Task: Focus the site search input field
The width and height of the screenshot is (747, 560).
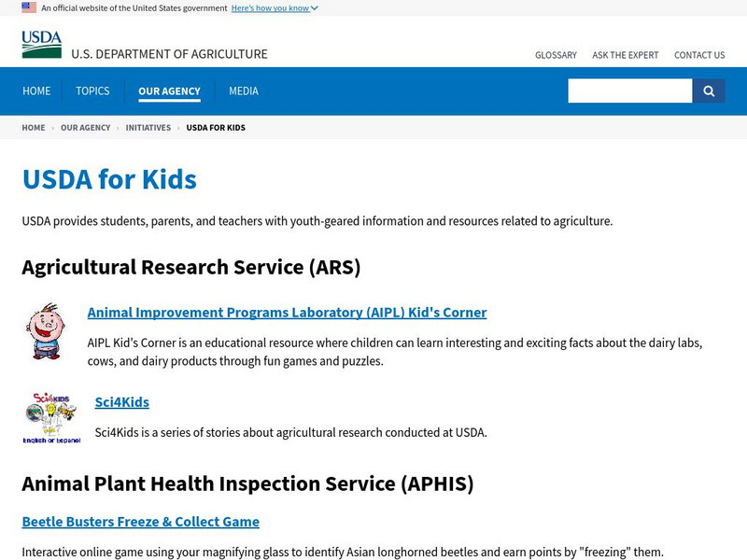Action: 629,91
